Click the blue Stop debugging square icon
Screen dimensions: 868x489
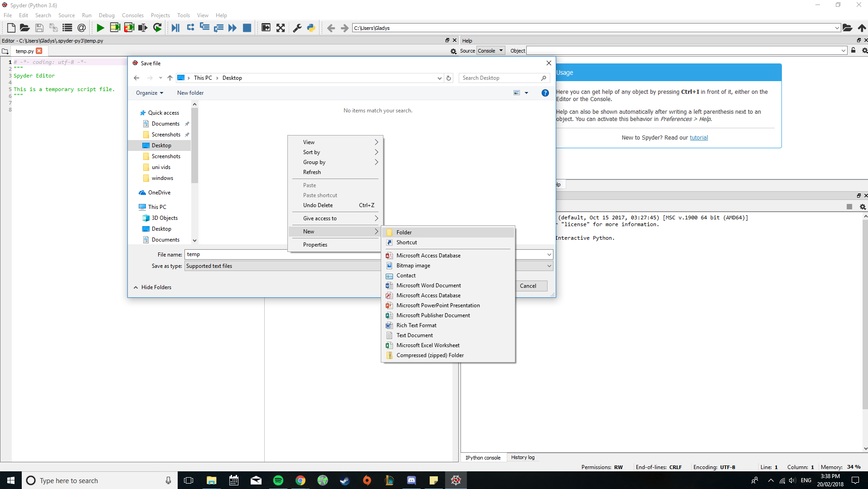coord(247,28)
